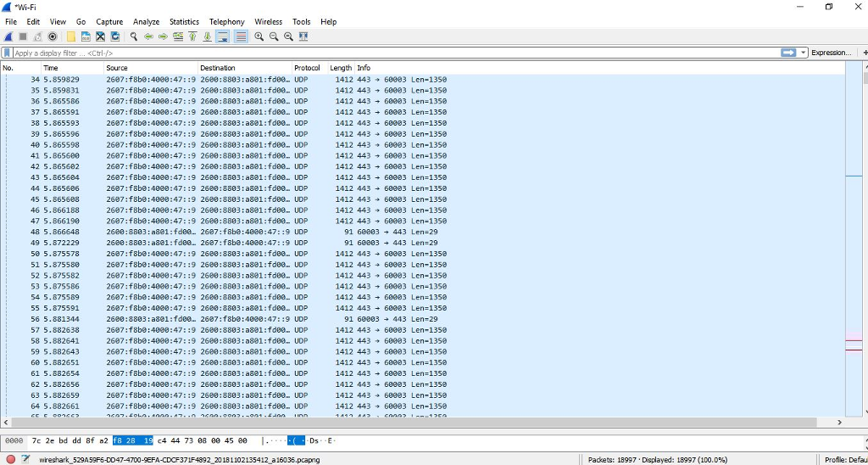Open capture options gear icon
This screenshot has height=465, width=868.
(53, 36)
